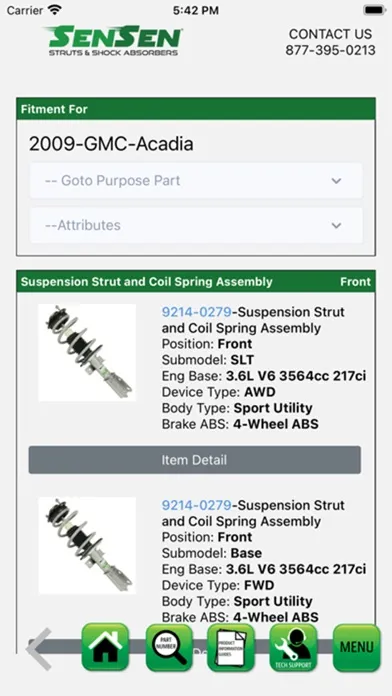
Task: Open the Tech Support icon
Action: click(x=293, y=648)
